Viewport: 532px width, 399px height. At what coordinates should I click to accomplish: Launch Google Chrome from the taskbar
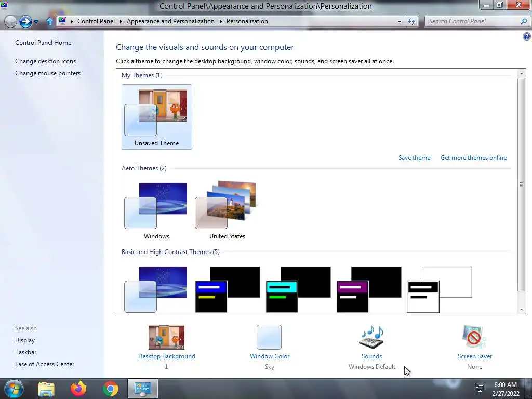[111, 389]
